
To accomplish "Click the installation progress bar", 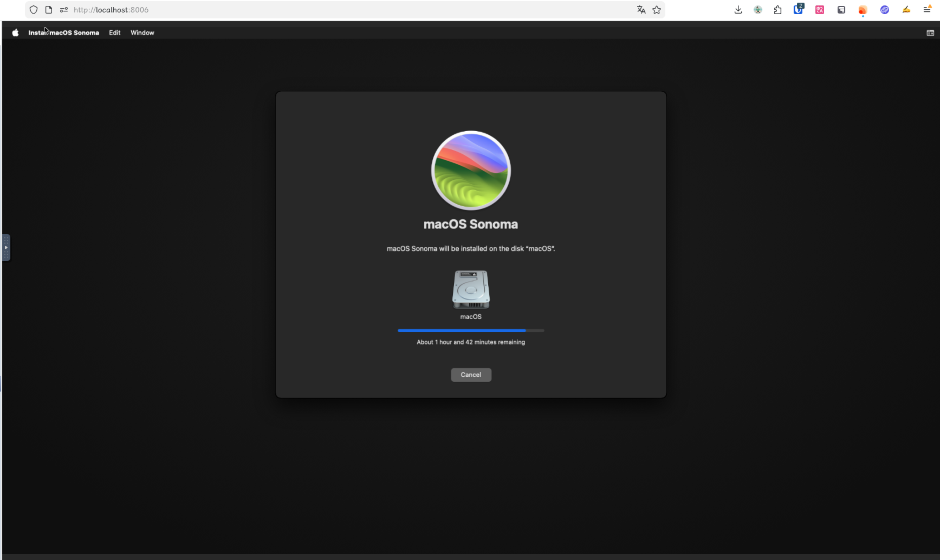I will (x=470, y=331).
